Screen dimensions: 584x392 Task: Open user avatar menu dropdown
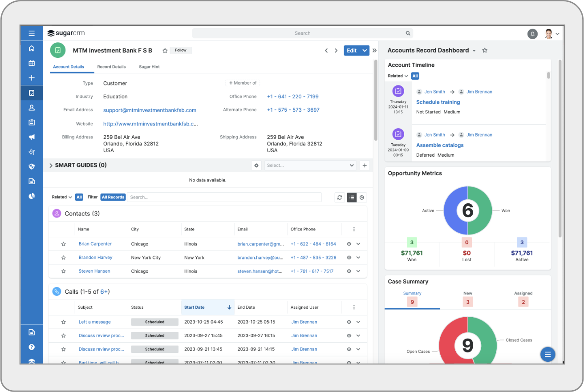(558, 34)
